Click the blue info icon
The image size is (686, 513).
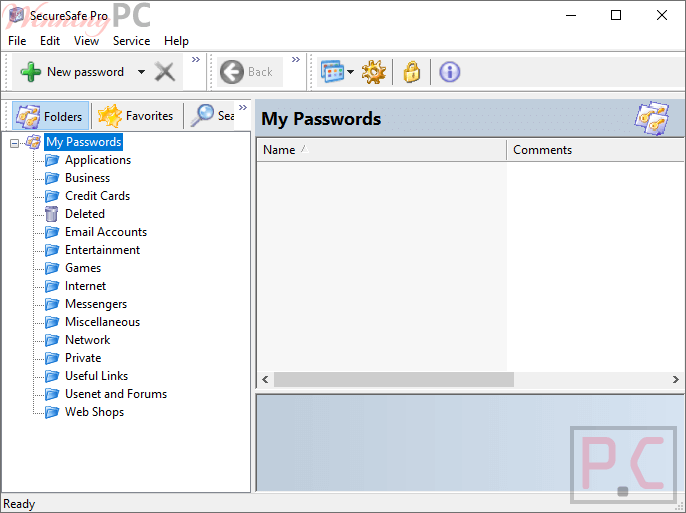[450, 72]
